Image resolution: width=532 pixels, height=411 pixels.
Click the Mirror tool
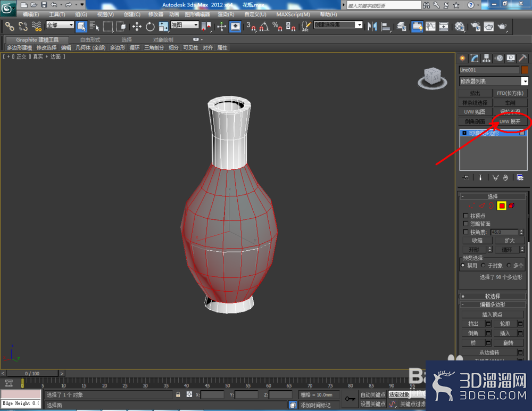click(x=372, y=27)
